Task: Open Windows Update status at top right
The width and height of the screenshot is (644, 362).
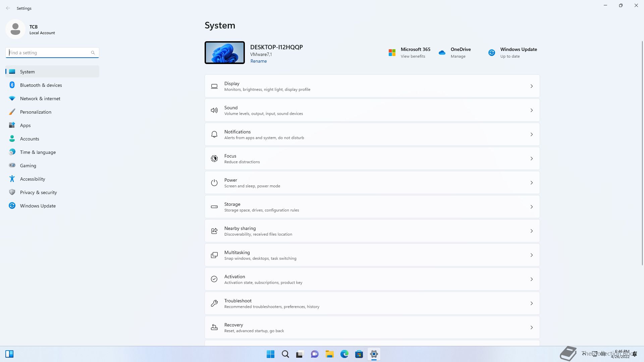Action: 518,52
